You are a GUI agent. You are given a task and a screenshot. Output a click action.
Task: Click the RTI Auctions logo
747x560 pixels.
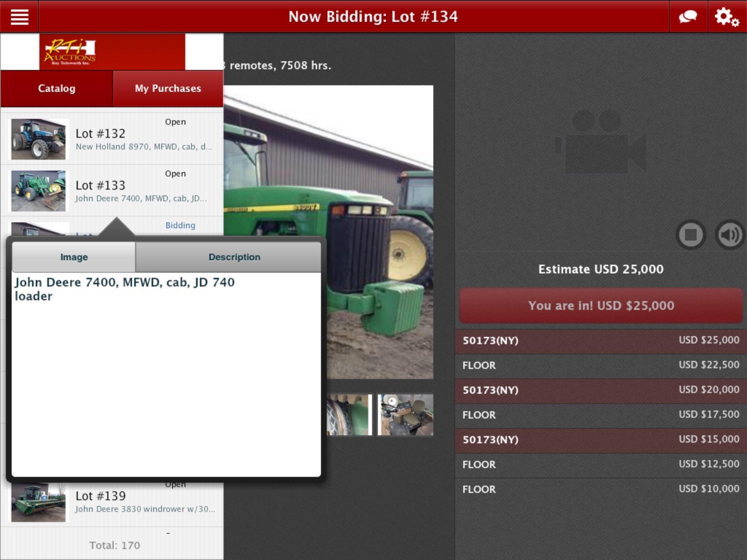pyautogui.click(x=112, y=52)
